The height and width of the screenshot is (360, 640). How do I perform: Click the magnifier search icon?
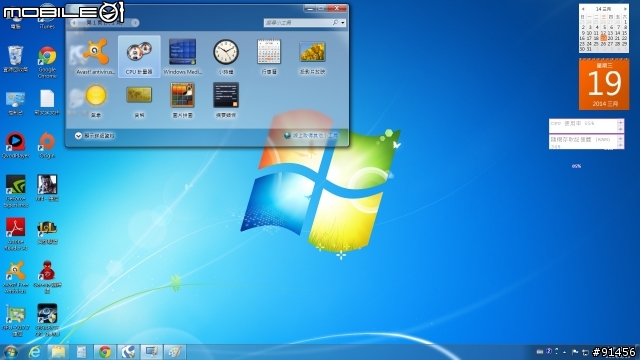click(335, 22)
